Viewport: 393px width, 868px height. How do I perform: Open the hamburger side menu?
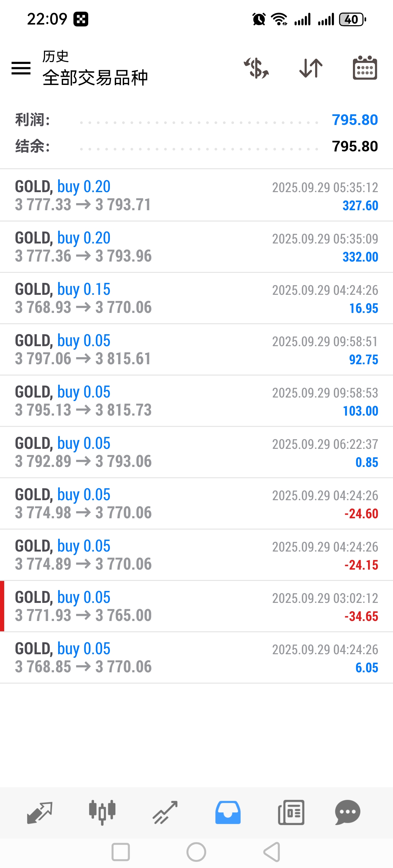click(21, 68)
